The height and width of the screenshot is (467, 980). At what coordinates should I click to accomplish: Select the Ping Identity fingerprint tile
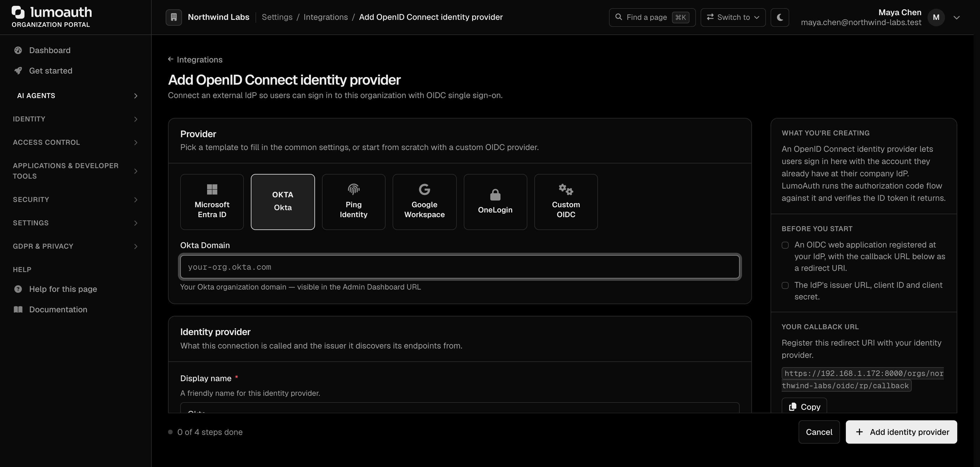[x=353, y=202]
